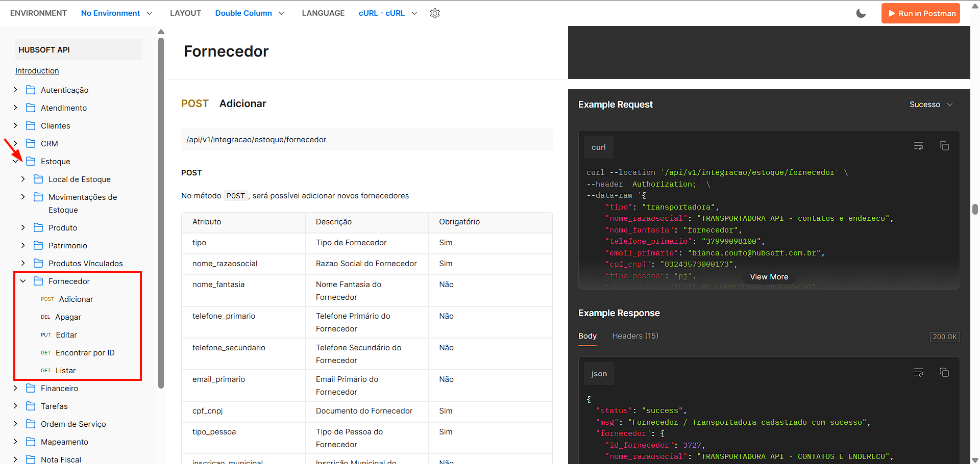
Task: Collapse the Fornecedor folder chevron
Action: click(x=23, y=281)
